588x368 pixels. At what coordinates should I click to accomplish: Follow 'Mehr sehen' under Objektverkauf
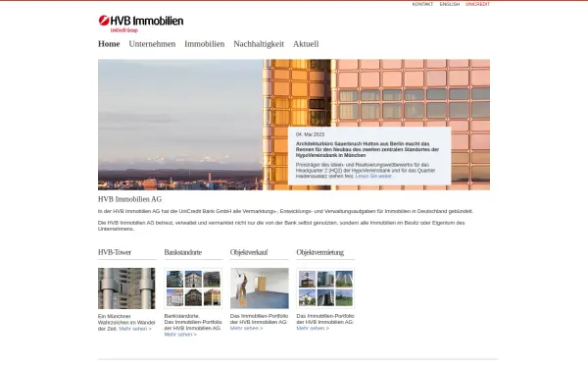tap(246, 328)
